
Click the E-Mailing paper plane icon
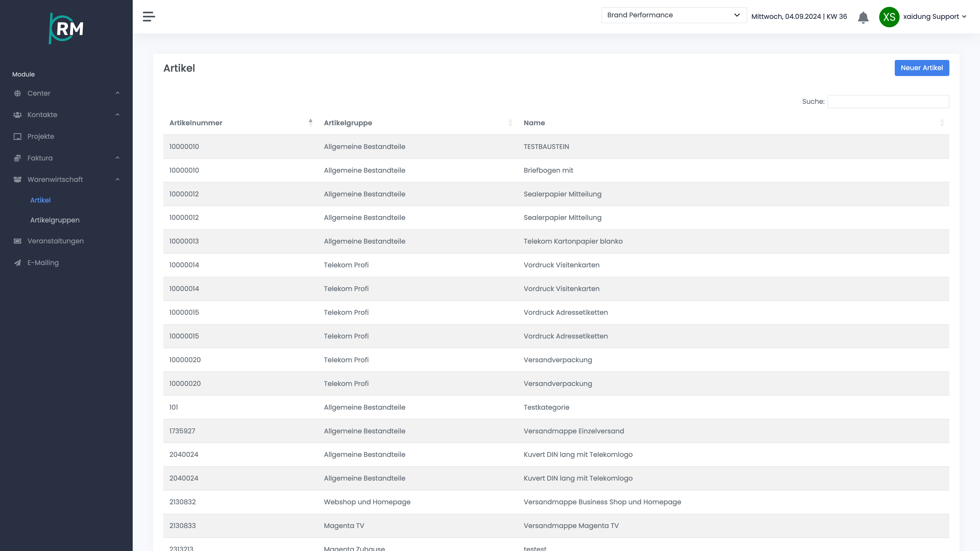(18, 263)
